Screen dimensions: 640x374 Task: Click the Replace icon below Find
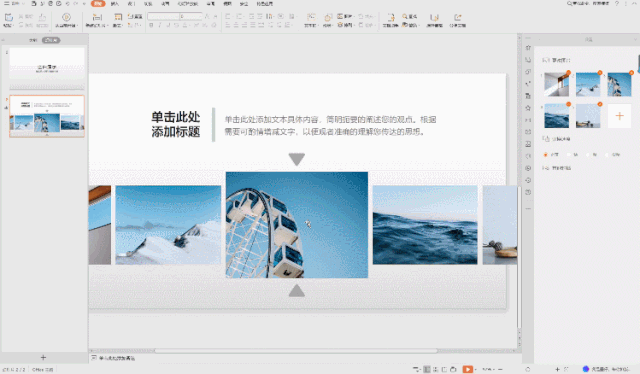(404, 25)
